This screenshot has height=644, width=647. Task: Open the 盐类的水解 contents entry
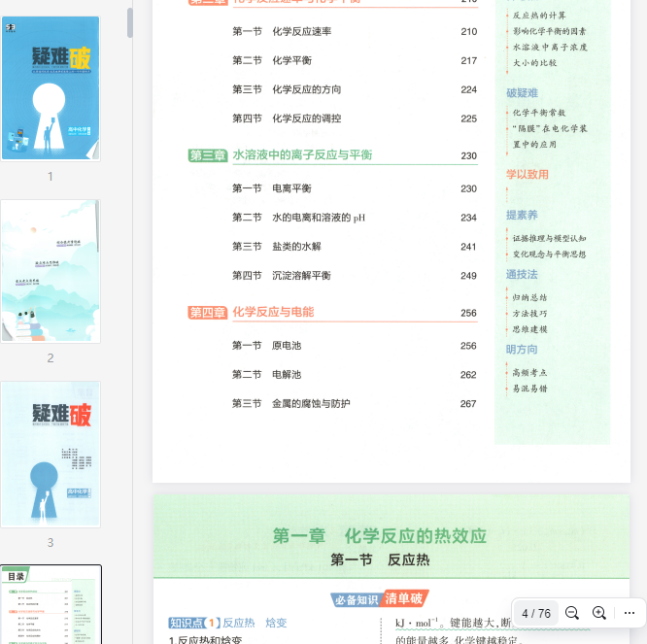[296, 247]
